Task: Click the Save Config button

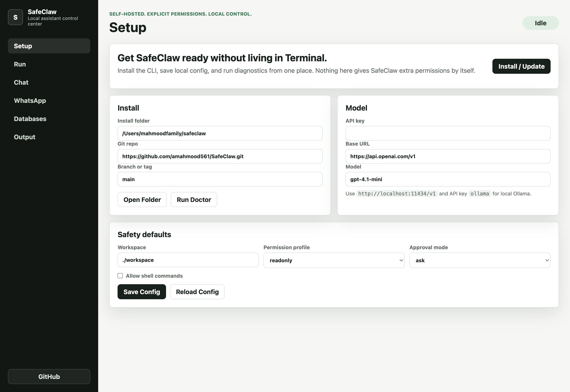Action: point(142,292)
